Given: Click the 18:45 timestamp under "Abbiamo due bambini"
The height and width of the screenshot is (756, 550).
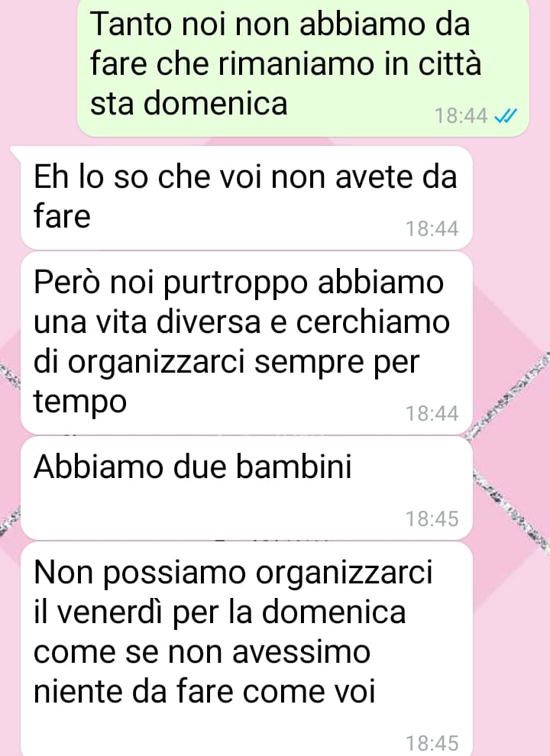Looking at the screenshot, I should [432, 519].
